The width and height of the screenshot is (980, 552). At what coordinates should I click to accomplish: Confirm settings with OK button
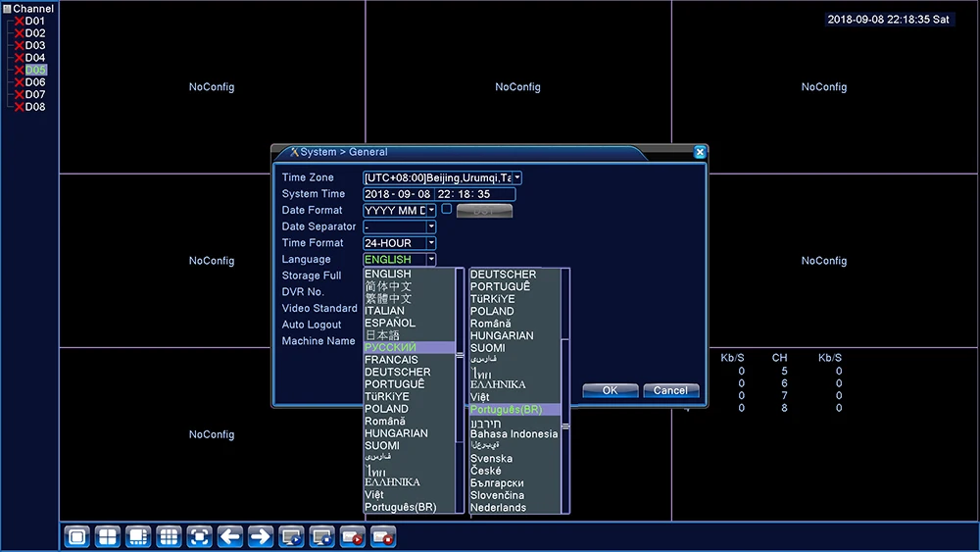click(x=610, y=390)
